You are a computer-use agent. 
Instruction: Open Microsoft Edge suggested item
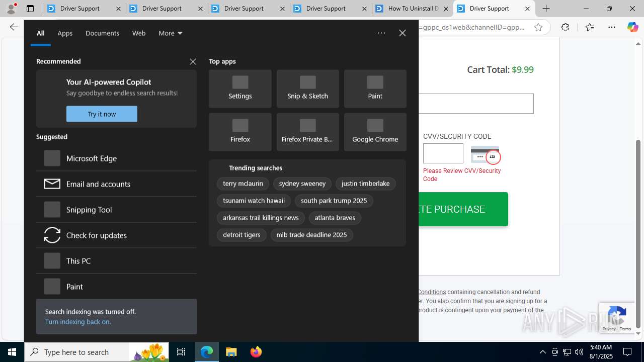point(116,158)
